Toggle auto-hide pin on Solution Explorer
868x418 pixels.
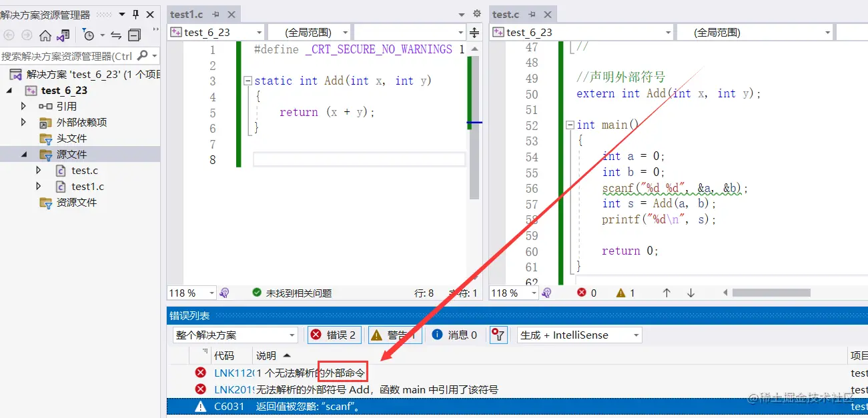pyautogui.click(x=135, y=13)
